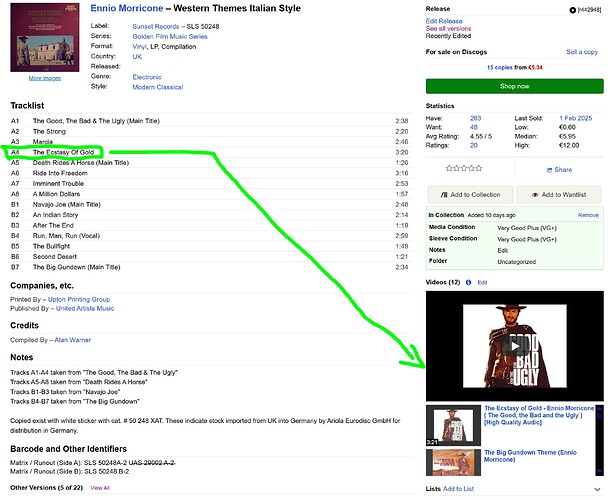Remove release from collection
This screenshot has width=611, height=500.
tap(588, 215)
